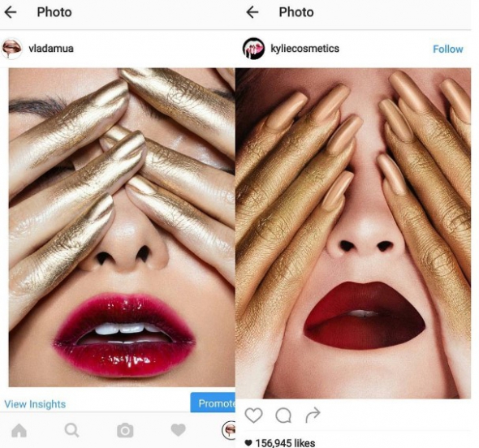View the 156,945 likes list
The width and height of the screenshot is (479, 448).
(x=280, y=443)
